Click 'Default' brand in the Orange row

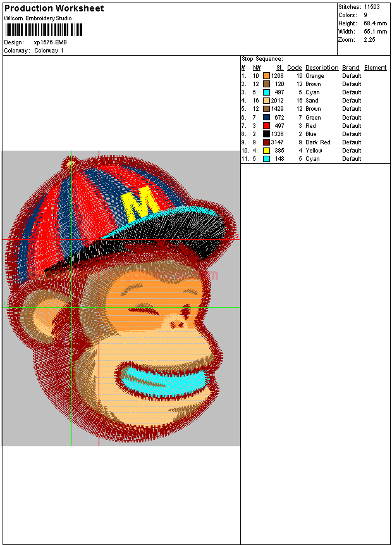tap(352, 76)
